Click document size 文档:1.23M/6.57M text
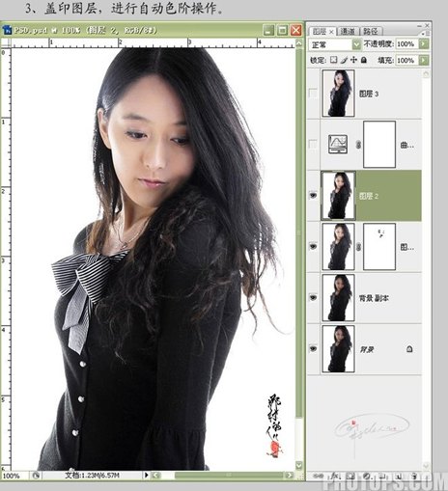 point(92,475)
